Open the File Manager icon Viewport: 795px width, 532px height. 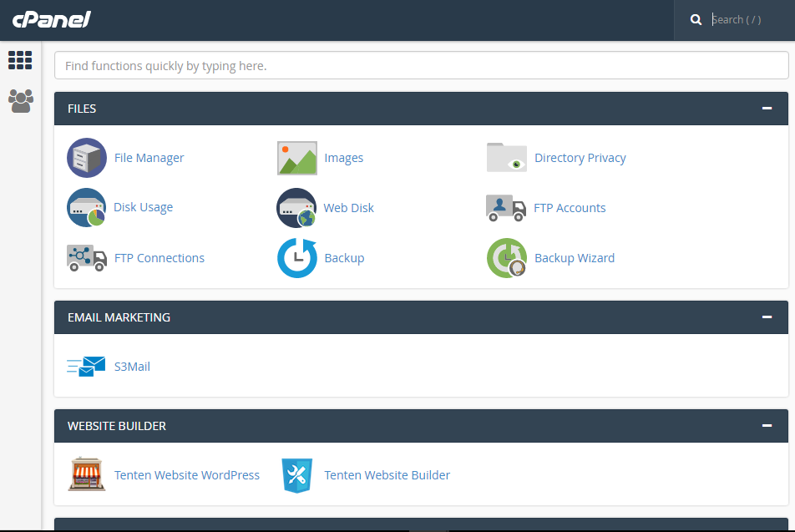pyautogui.click(x=87, y=158)
